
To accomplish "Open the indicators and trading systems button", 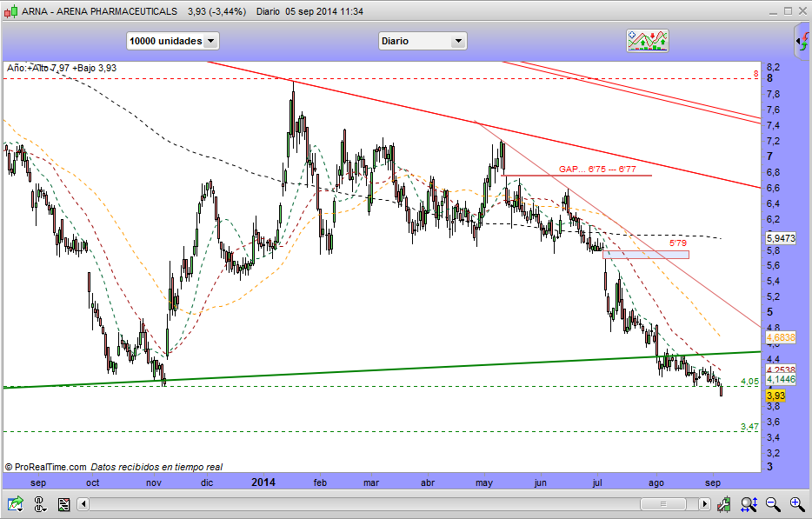I will coord(648,41).
